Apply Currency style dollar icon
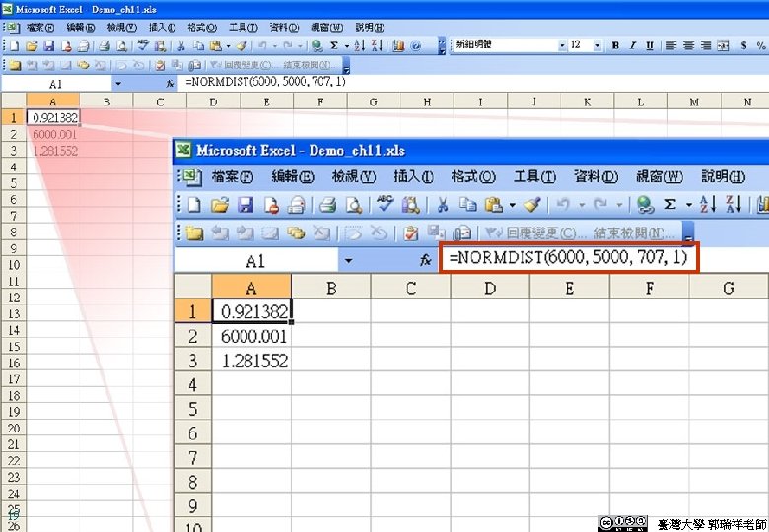769x532 pixels. (x=744, y=45)
